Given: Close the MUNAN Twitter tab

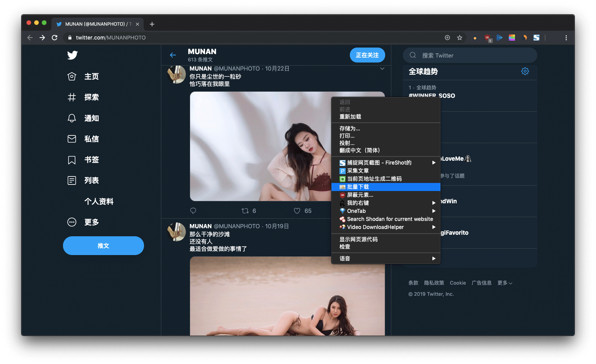Looking at the screenshot, I should click(x=137, y=24).
